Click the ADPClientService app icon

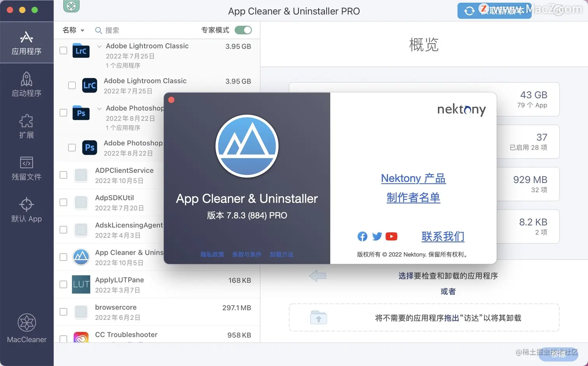click(81, 175)
